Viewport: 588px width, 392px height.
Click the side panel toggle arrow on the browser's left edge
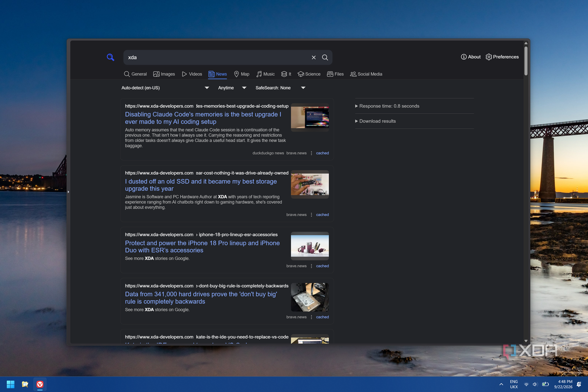pyautogui.click(x=68, y=192)
